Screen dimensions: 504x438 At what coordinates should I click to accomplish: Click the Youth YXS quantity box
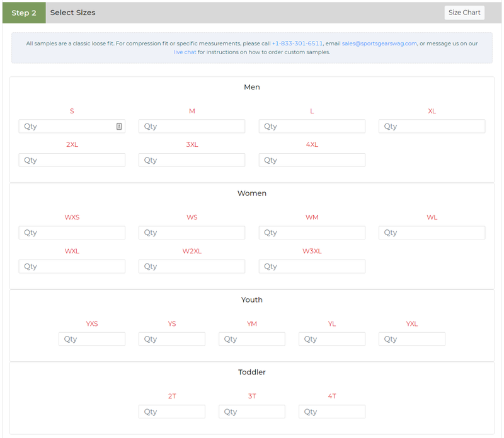(92, 339)
